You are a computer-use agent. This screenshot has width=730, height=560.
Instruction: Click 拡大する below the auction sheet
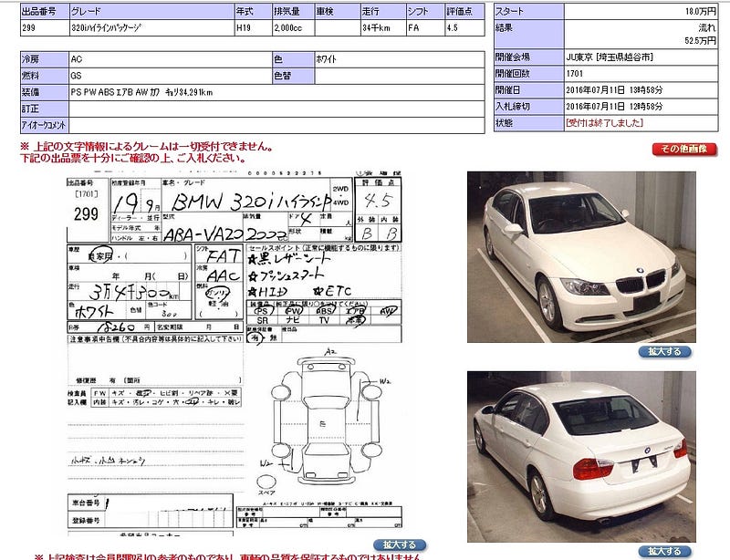tap(400, 545)
